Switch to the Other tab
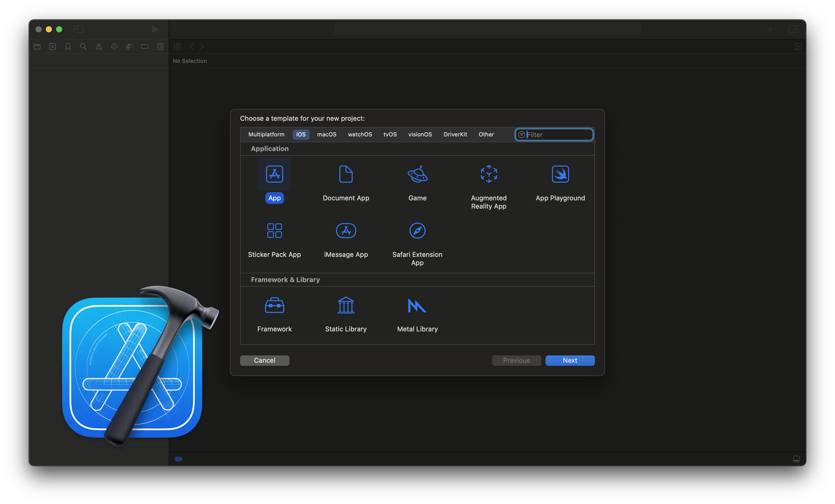The width and height of the screenshot is (835, 504). coord(486,134)
